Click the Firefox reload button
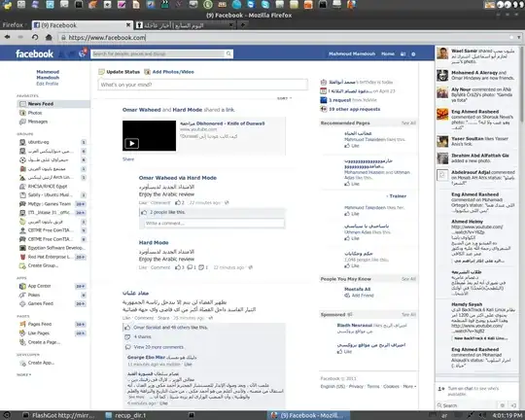 click(x=35, y=37)
